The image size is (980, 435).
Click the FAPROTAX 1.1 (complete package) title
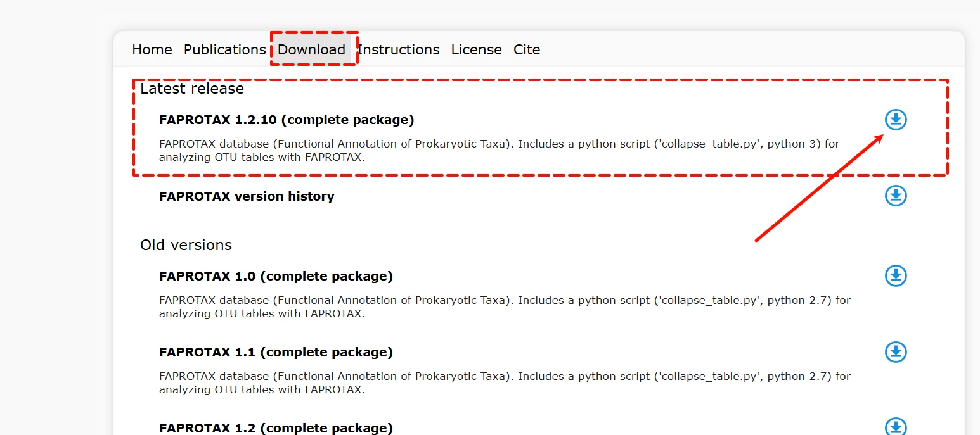pyautogui.click(x=276, y=352)
